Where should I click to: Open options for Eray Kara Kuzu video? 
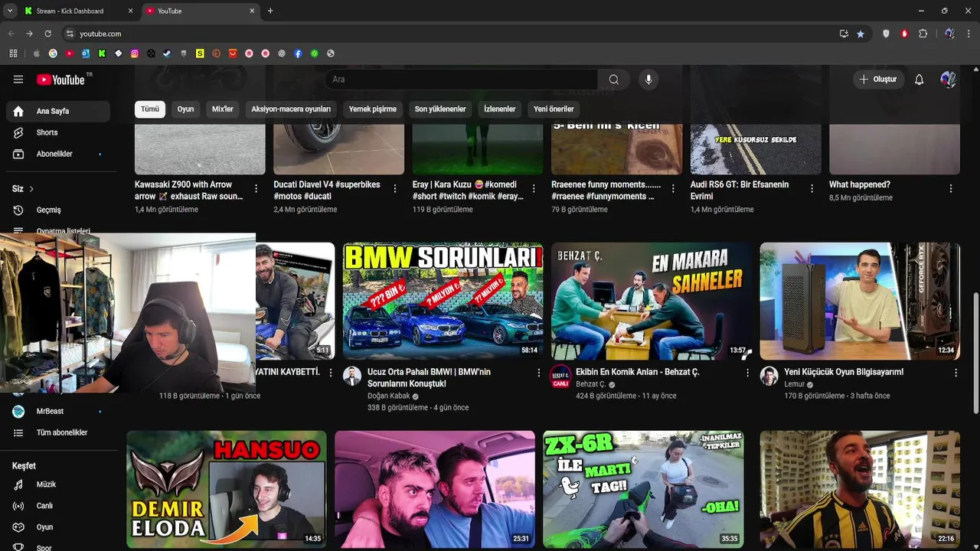click(x=534, y=188)
